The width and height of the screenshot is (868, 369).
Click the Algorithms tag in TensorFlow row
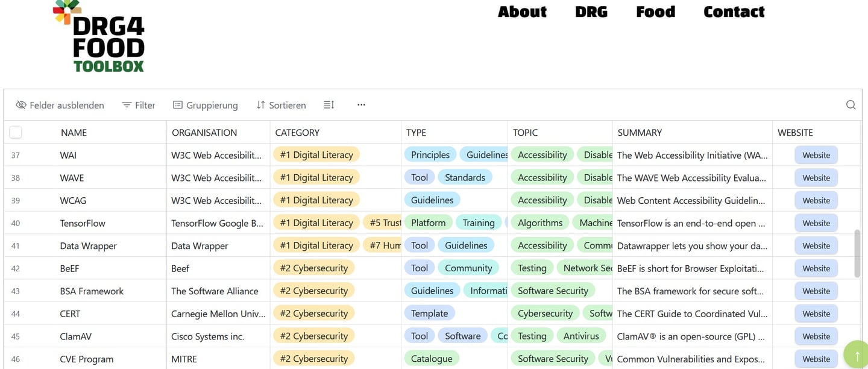coord(540,223)
